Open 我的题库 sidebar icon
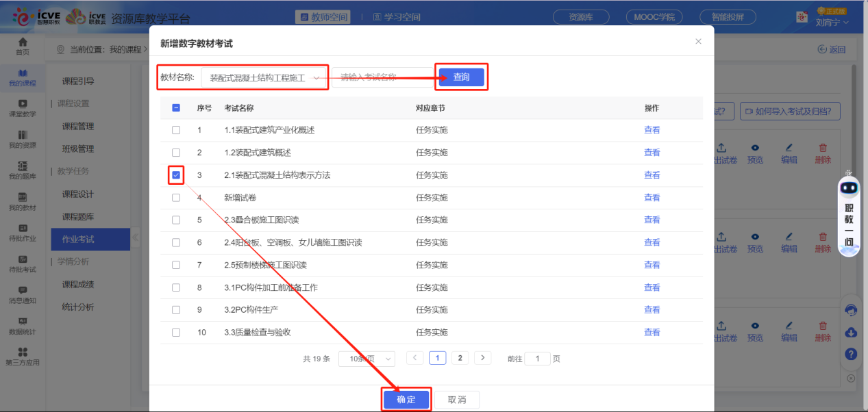The height and width of the screenshot is (412, 868). click(x=23, y=170)
